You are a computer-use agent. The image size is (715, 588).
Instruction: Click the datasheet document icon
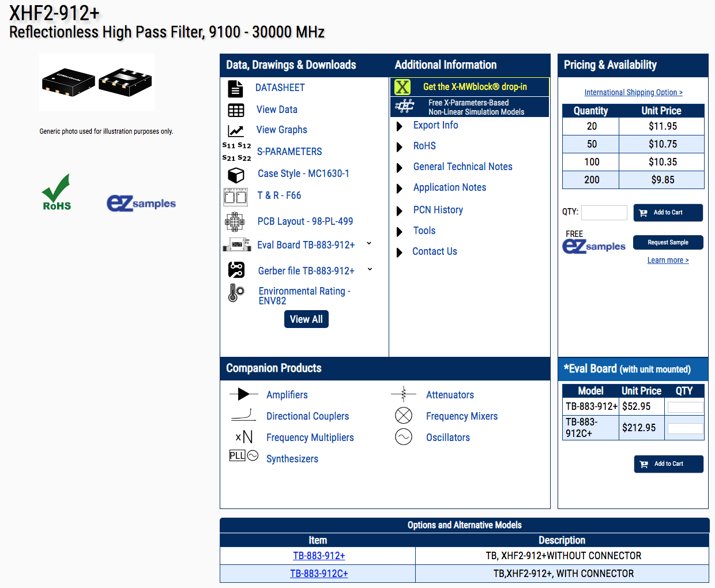coord(235,89)
